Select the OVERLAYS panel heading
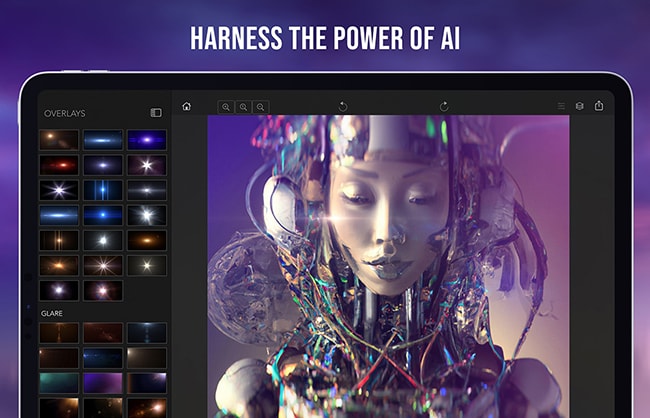 [x=65, y=114]
